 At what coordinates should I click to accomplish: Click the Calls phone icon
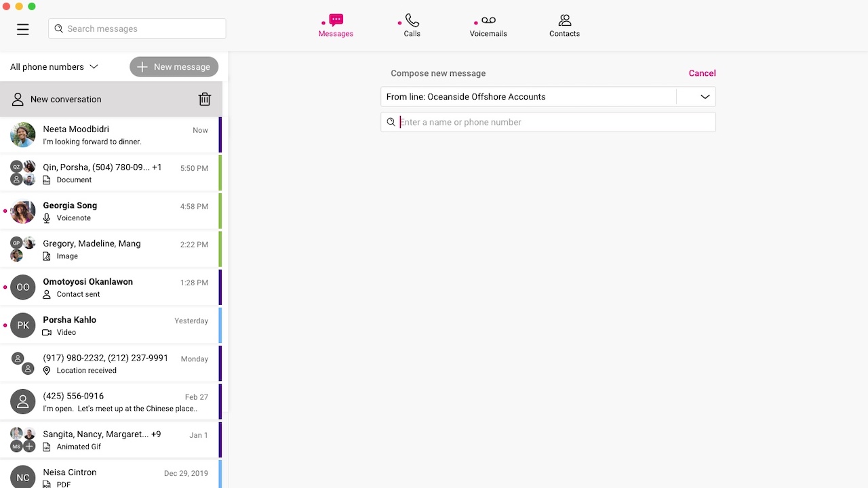coord(412,21)
